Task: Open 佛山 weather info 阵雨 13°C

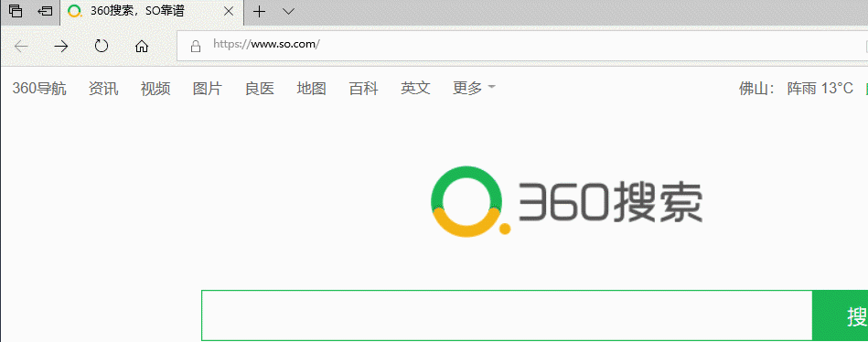Action: click(796, 89)
